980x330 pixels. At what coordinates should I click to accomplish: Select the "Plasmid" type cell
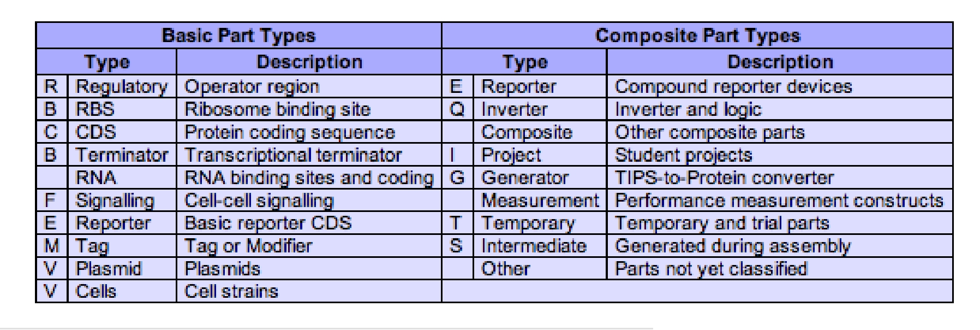tap(108, 269)
